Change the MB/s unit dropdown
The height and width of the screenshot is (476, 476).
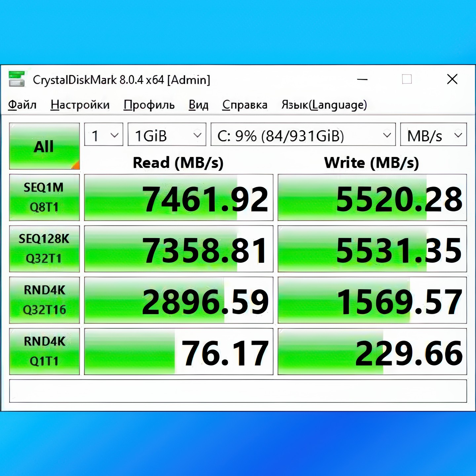coord(433,135)
